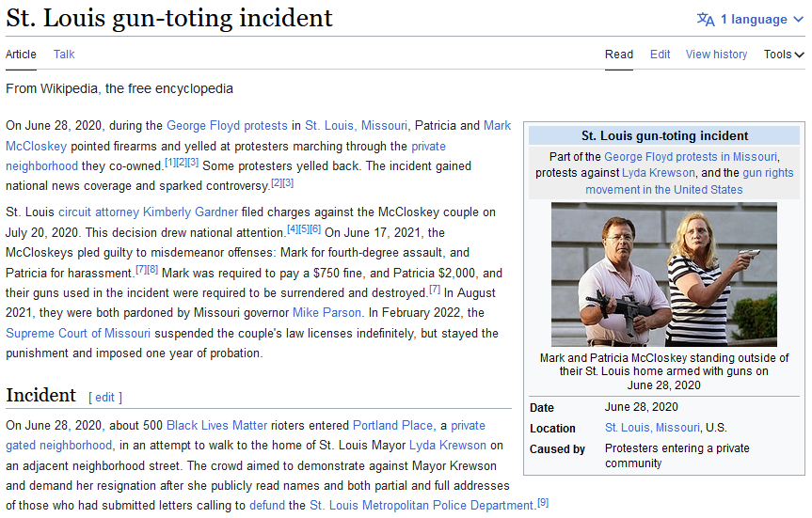Open the Tools dropdown menu
The image size is (812, 518).
(784, 55)
